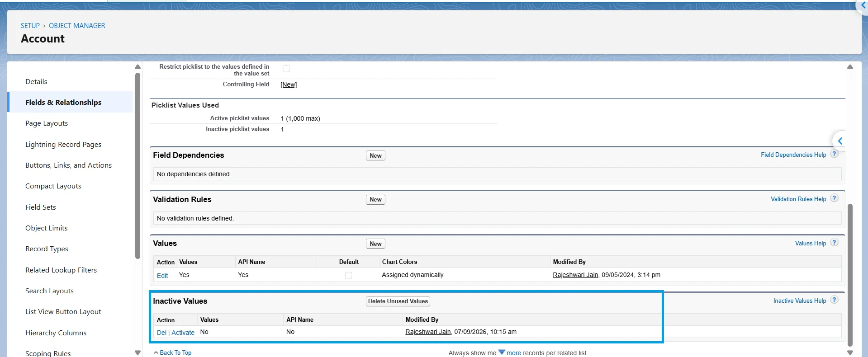Screen dimensions: 868x357
Task: Open Inactive Values Help question mark icon
Action: (835, 300)
